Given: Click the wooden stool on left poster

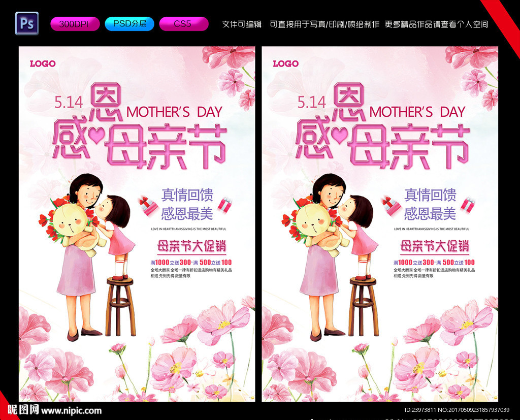Looking at the screenshot, I should 121,307.
